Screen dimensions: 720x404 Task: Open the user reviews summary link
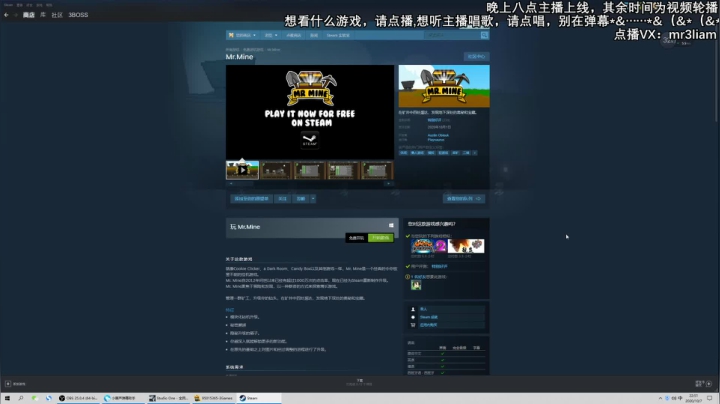coord(434,120)
